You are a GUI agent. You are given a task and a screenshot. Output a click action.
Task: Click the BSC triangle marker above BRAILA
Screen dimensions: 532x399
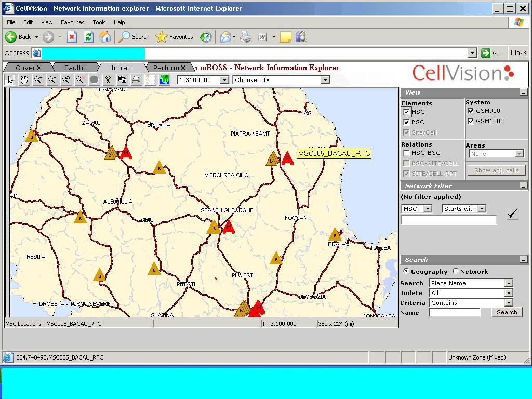[335, 234]
